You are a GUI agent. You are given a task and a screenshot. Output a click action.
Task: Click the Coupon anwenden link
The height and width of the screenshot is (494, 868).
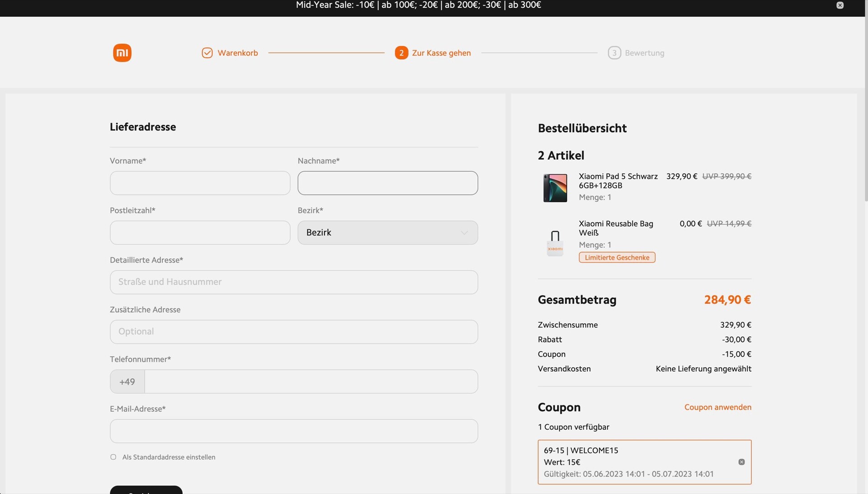pyautogui.click(x=717, y=407)
